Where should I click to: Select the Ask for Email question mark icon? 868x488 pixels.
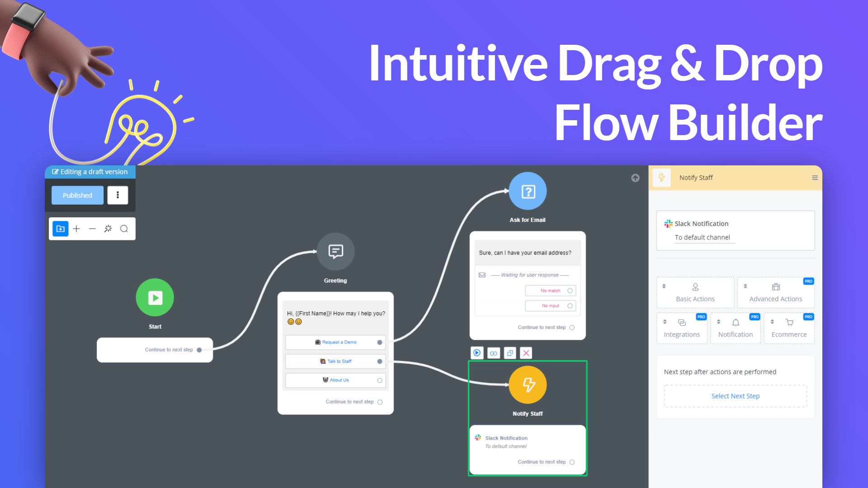pyautogui.click(x=527, y=191)
